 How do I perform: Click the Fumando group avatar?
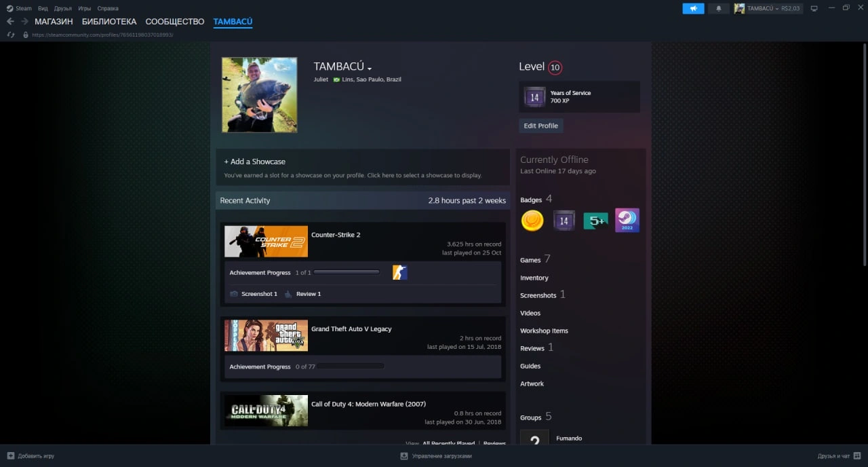click(x=534, y=437)
